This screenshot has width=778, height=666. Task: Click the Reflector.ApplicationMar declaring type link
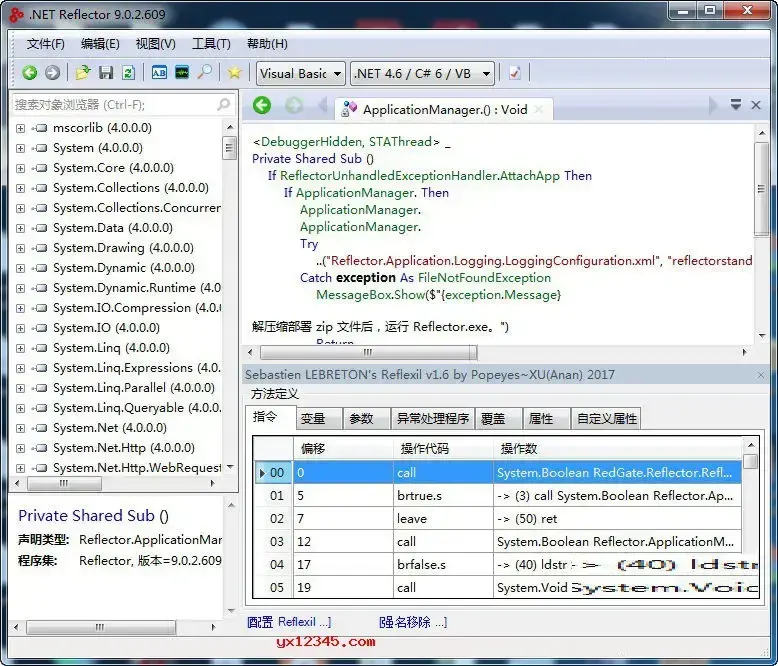tap(150, 539)
